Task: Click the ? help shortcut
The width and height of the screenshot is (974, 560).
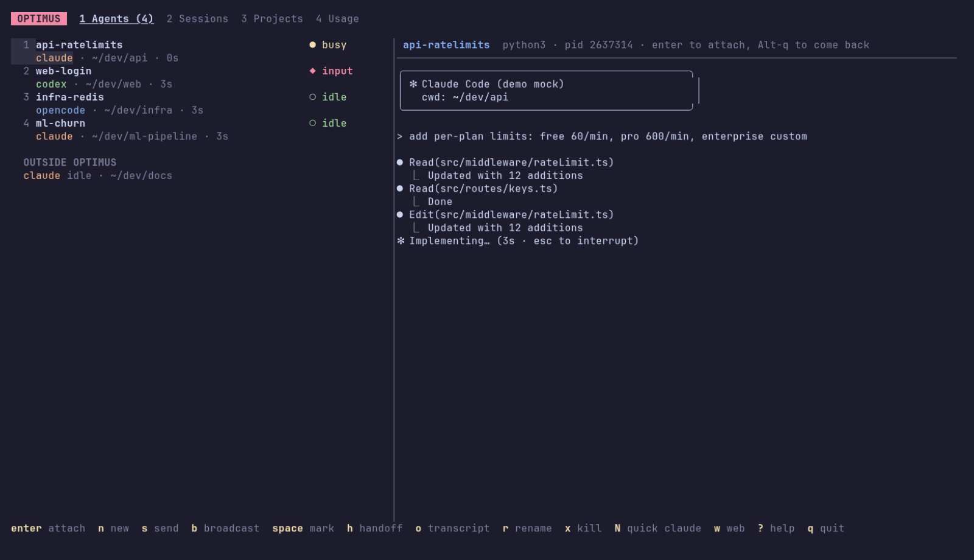Action: point(776,528)
